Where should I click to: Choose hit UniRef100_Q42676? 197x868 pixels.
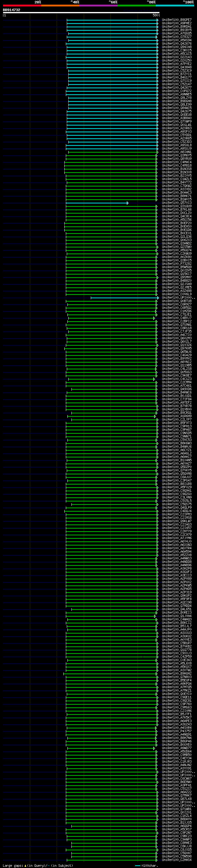point(176,43)
